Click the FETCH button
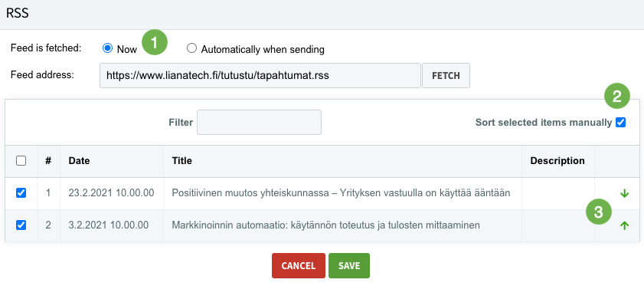Viewport: 644px width, 286px height. (x=446, y=76)
